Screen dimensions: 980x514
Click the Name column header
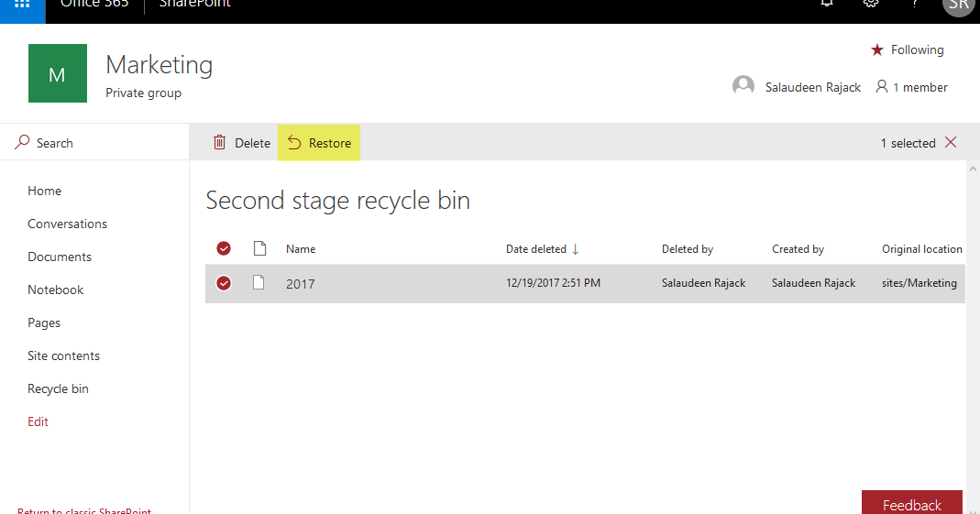click(301, 248)
